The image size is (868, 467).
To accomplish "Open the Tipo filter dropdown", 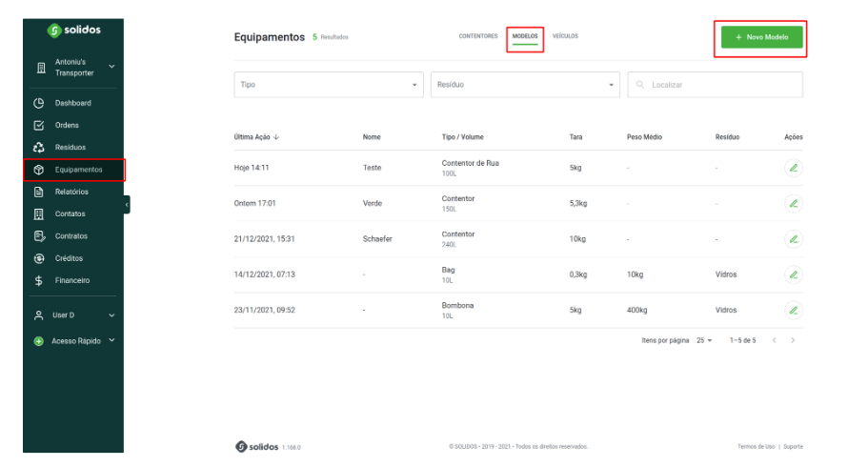I will [329, 85].
